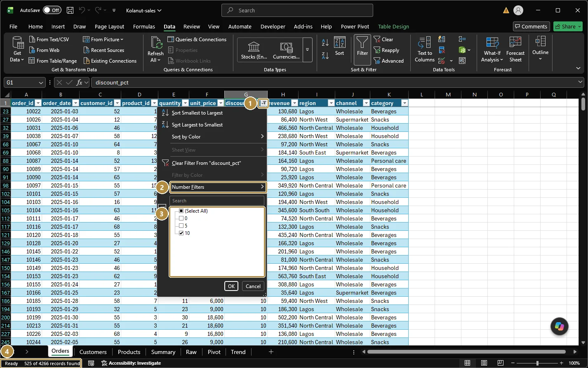Click the Filter funnel button in ribbon
Viewport: 588px width, 368px height.
click(x=362, y=49)
